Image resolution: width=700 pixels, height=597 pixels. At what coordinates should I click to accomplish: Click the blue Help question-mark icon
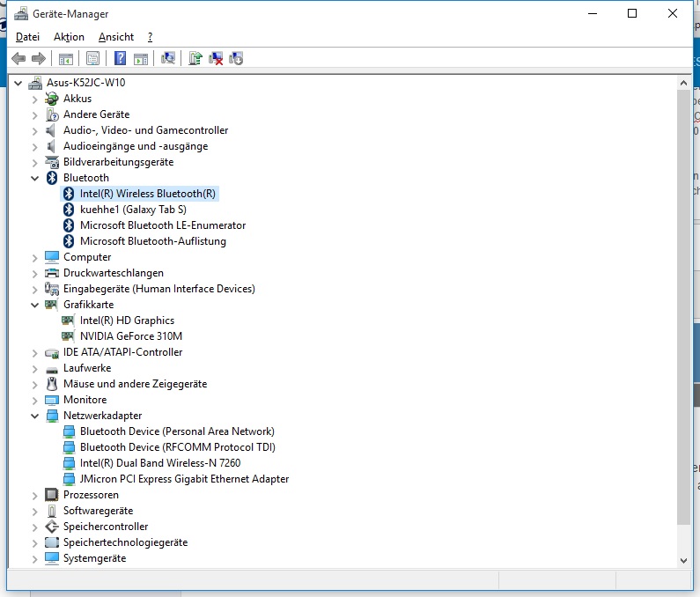click(x=120, y=58)
